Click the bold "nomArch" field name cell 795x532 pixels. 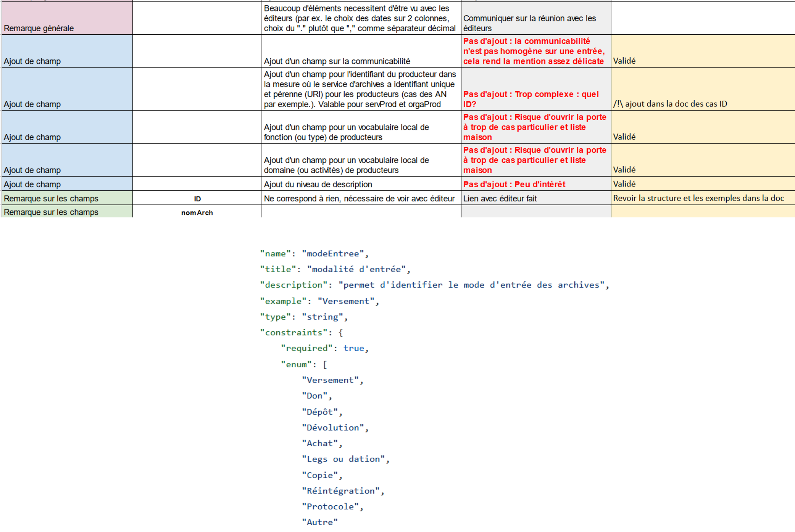pyautogui.click(x=197, y=212)
